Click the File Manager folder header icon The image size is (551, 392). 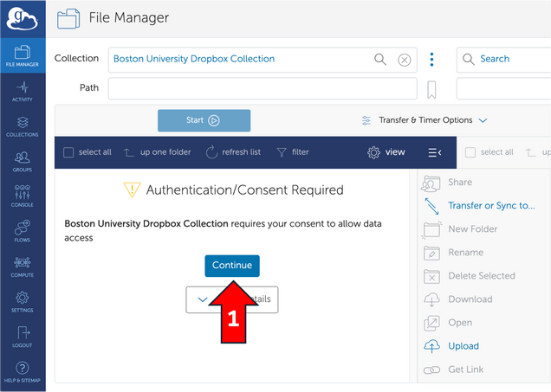tap(68, 18)
